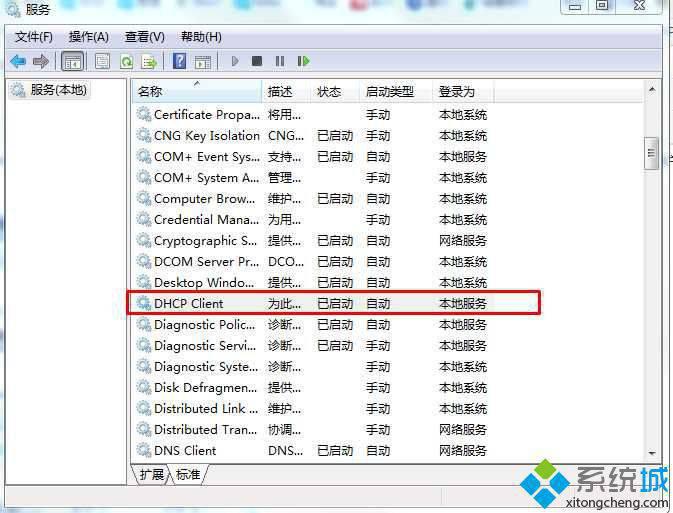Refresh the services list via toolbar
Viewport: 673px width, 513px height.
[x=126, y=61]
